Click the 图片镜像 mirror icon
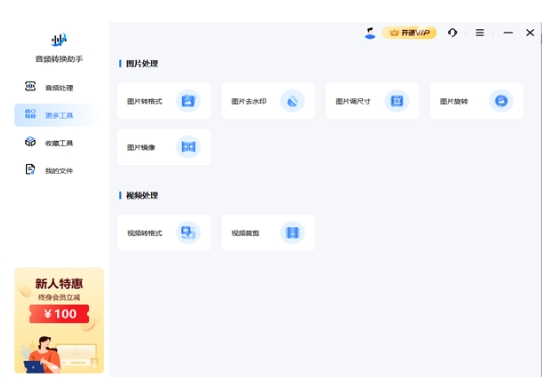The width and height of the screenshot is (544, 379). (188, 147)
